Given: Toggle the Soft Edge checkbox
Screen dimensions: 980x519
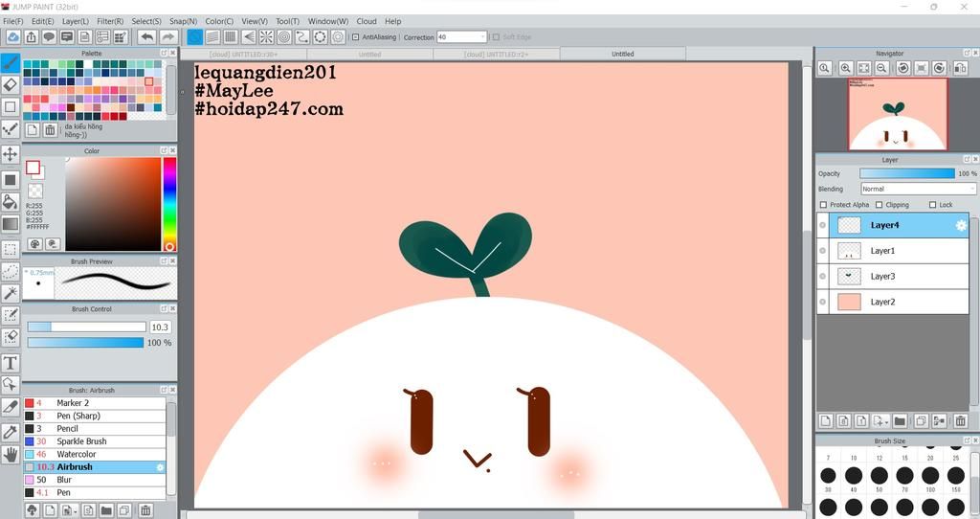Looking at the screenshot, I should click(497, 37).
